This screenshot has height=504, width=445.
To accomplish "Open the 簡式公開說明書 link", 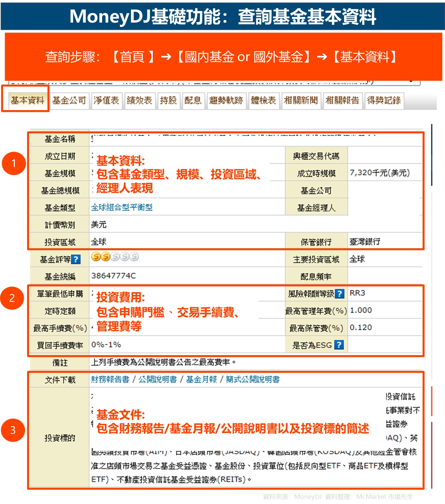I will [x=253, y=379].
